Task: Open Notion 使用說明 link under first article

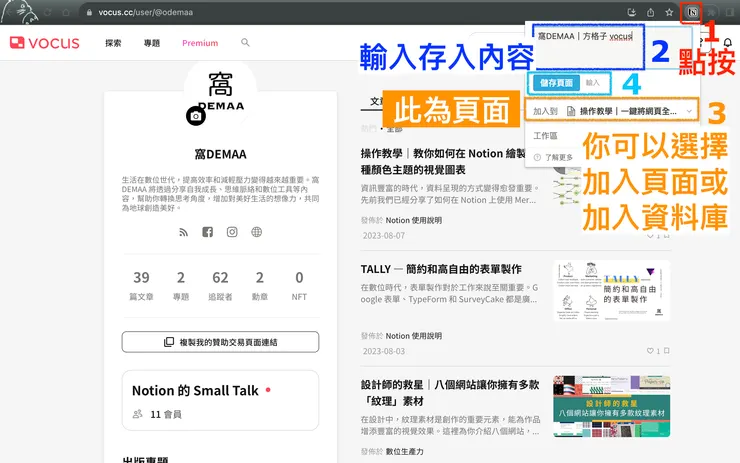Action: [x=413, y=220]
